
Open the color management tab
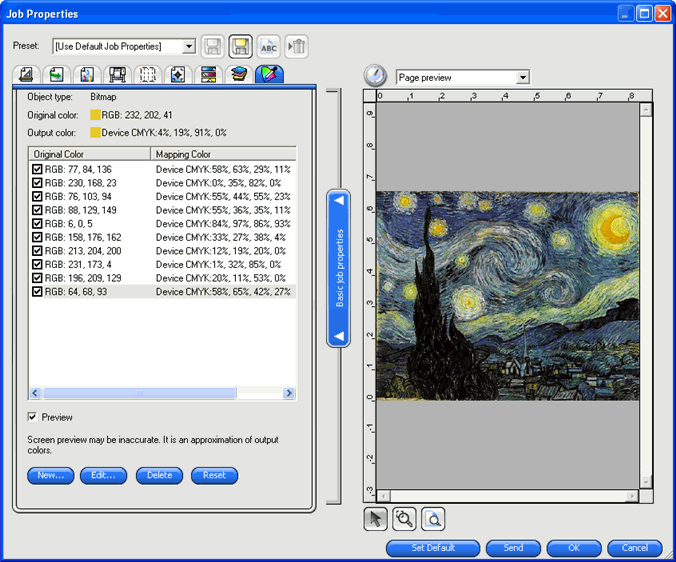[87, 74]
